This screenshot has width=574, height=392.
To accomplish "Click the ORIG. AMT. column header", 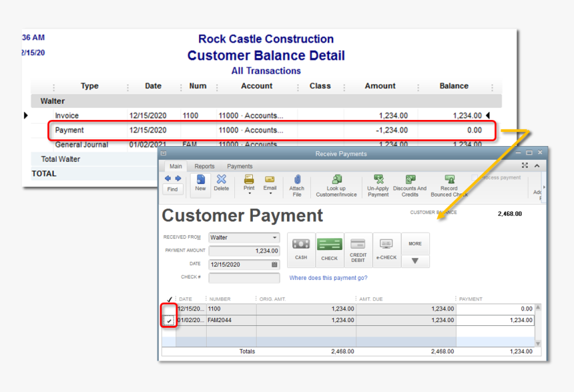I will click(272, 299).
